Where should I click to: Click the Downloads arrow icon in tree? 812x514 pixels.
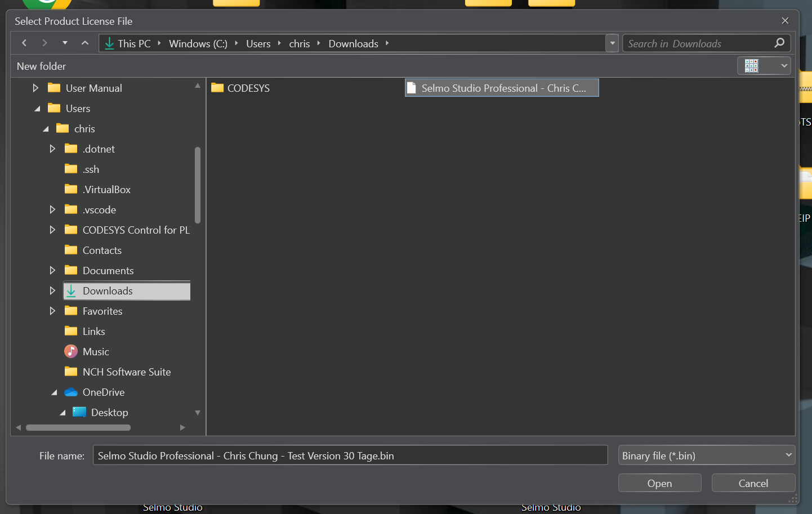point(71,290)
